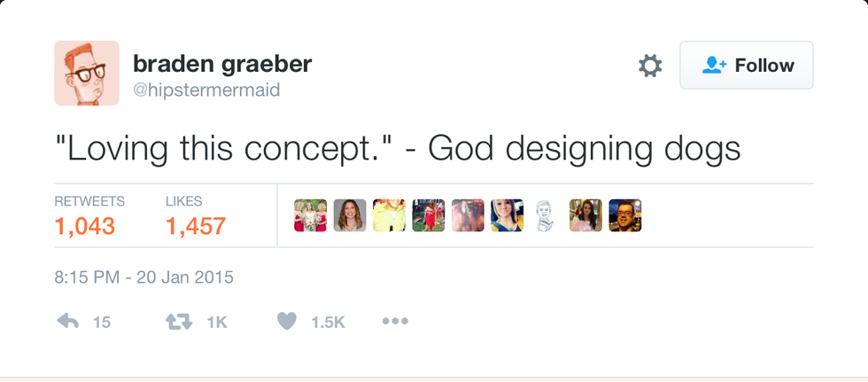The image size is (868, 382).
Task: Open the three-dot more options menu
Action: click(394, 322)
